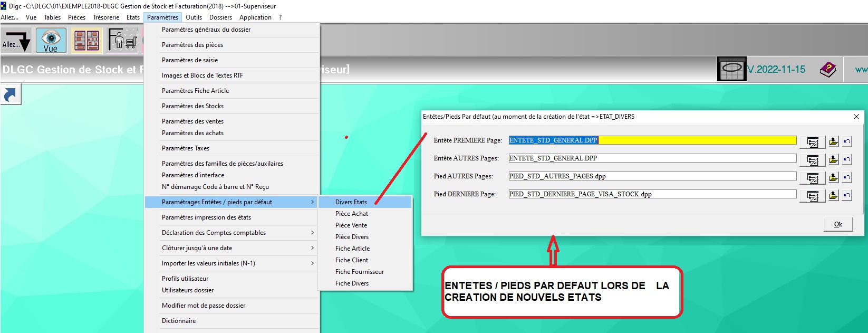Click the Entête PREMIERE Page field
The height and width of the screenshot is (333, 868).
click(652, 140)
